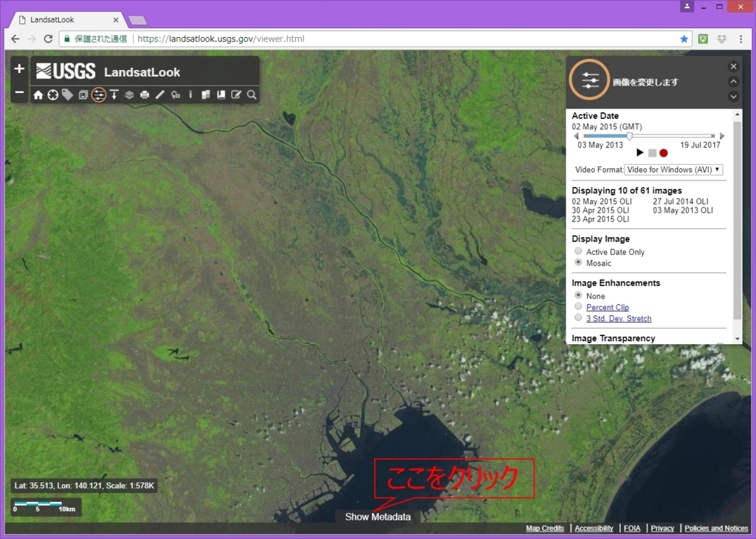Step active date backward with left arrow
756x539 pixels.
576,136
